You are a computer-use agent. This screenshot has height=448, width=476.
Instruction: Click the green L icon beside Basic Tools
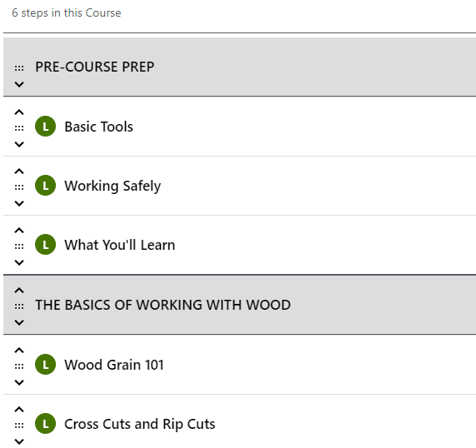pos(45,127)
